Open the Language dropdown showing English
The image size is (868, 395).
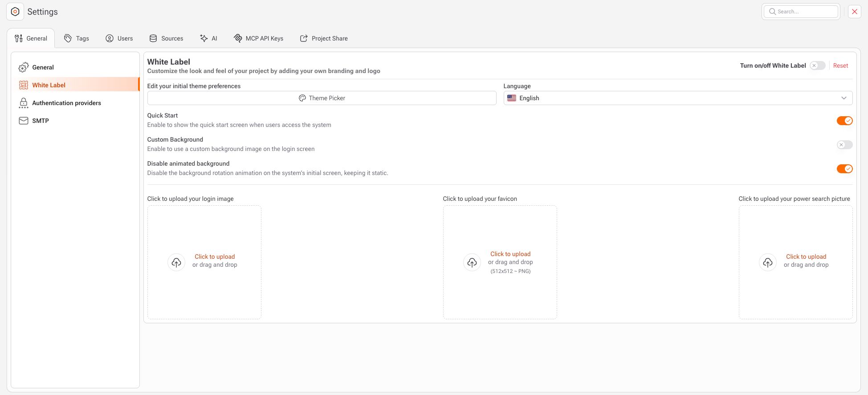[677, 98]
